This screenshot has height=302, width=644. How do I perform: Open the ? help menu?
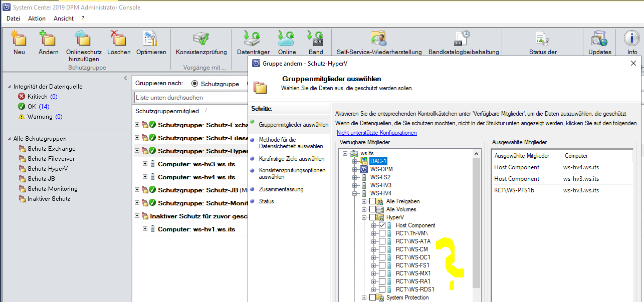[x=83, y=19]
